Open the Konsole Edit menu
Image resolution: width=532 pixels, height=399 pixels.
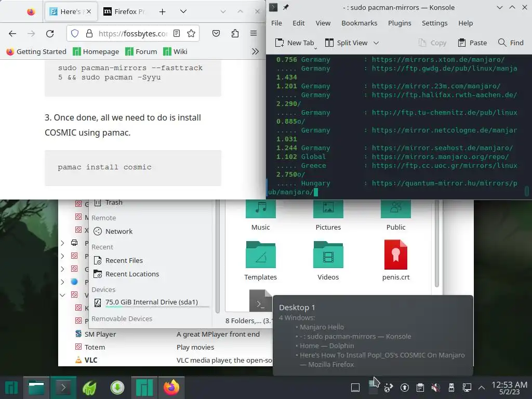299,23
